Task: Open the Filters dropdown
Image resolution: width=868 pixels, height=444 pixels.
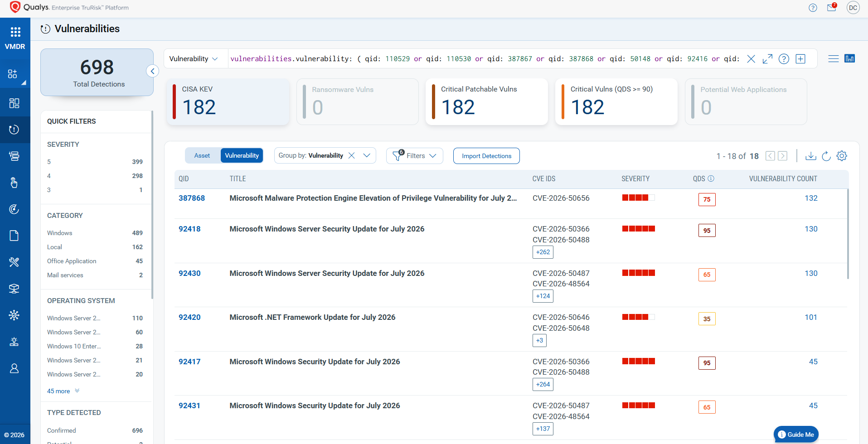Action: tap(414, 156)
